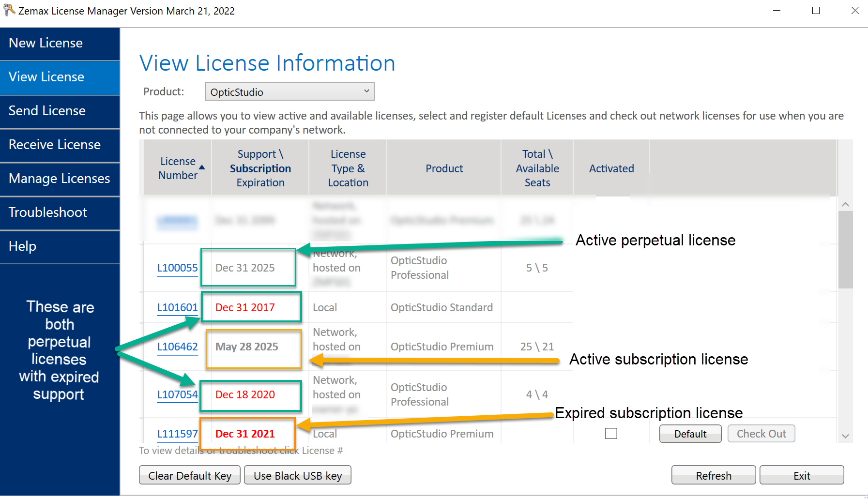Image resolution: width=868 pixels, height=499 pixels.
Task: Select the Troubleshoot menu item
Action: 60,213
